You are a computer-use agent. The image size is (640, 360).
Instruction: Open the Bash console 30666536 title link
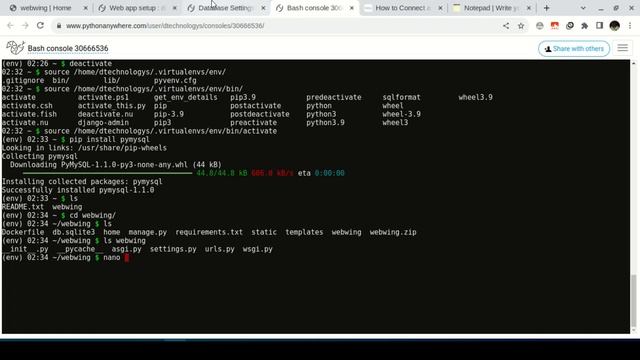coord(68,49)
